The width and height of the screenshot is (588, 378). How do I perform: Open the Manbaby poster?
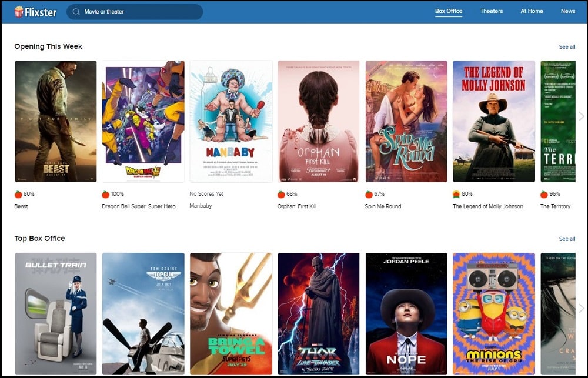[x=231, y=122]
